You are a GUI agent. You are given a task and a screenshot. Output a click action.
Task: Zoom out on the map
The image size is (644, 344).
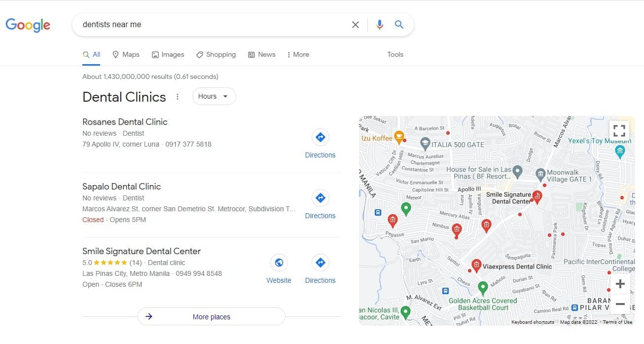coord(620,304)
